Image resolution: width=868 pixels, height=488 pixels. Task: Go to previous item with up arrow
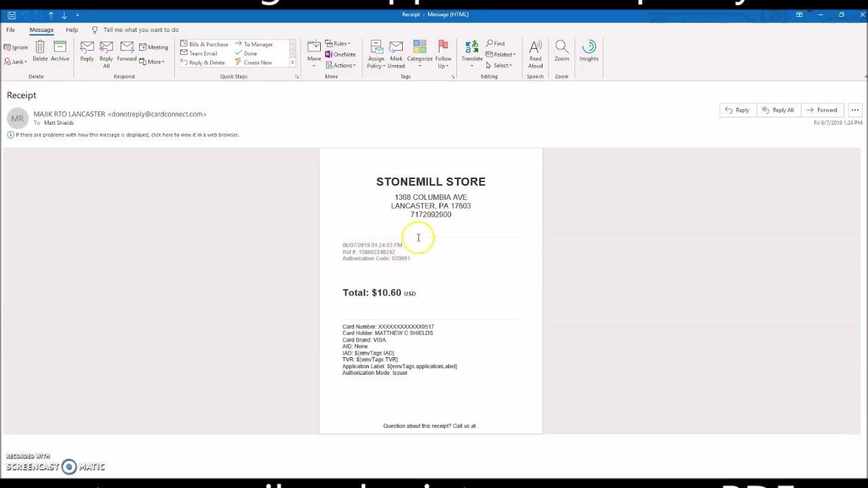[51, 15]
